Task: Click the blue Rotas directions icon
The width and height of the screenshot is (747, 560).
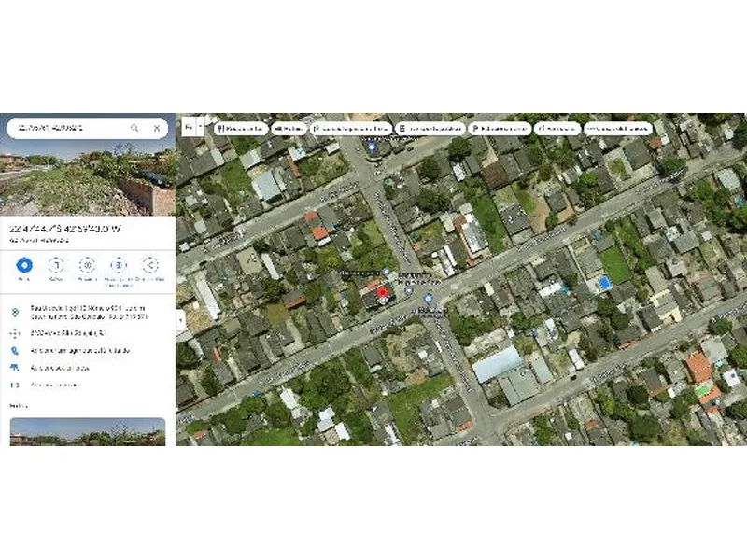Action: (24, 265)
